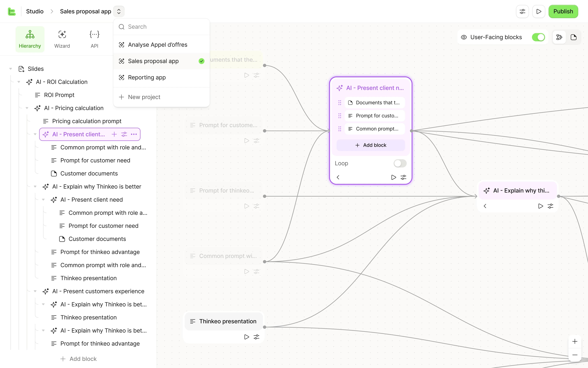Click Add block in AI - Present client card
The height and width of the screenshot is (368, 588).
371,145
